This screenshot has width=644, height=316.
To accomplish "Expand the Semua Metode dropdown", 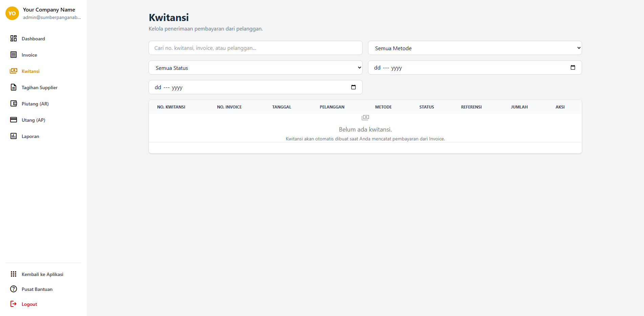I will 475,48.
